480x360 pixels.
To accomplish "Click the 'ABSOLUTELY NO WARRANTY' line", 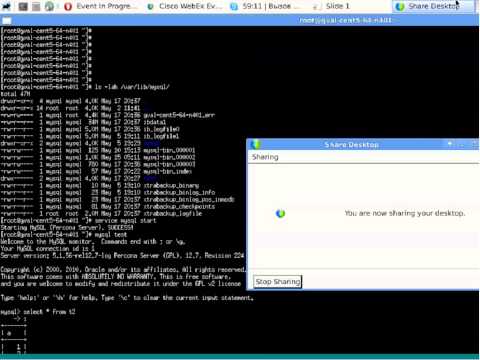I will pyautogui.click(x=115, y=277).
